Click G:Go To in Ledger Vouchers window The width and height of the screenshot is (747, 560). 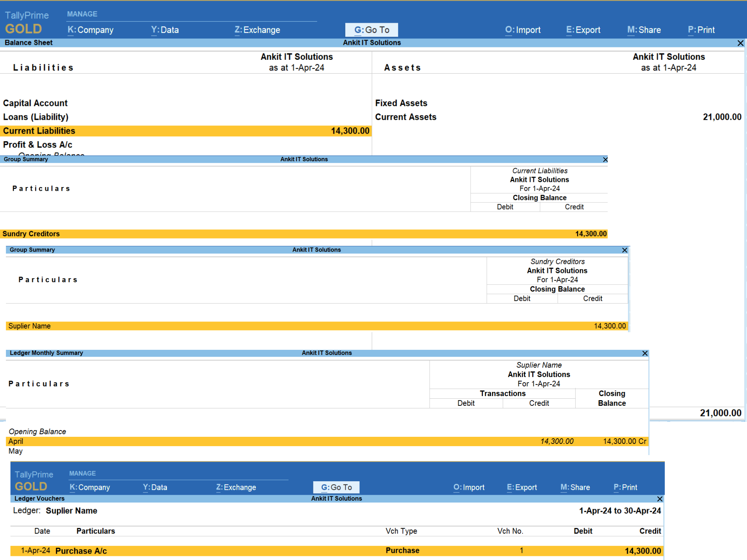point(336,487)
